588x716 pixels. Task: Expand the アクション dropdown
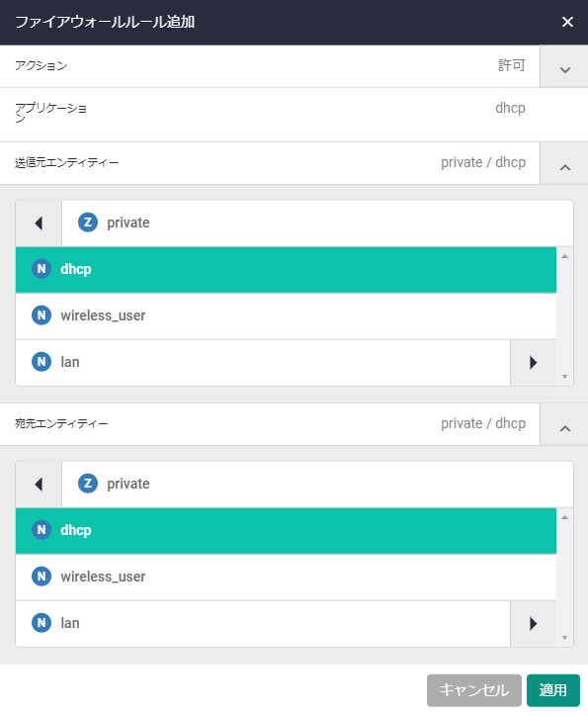tap(564, 66)
